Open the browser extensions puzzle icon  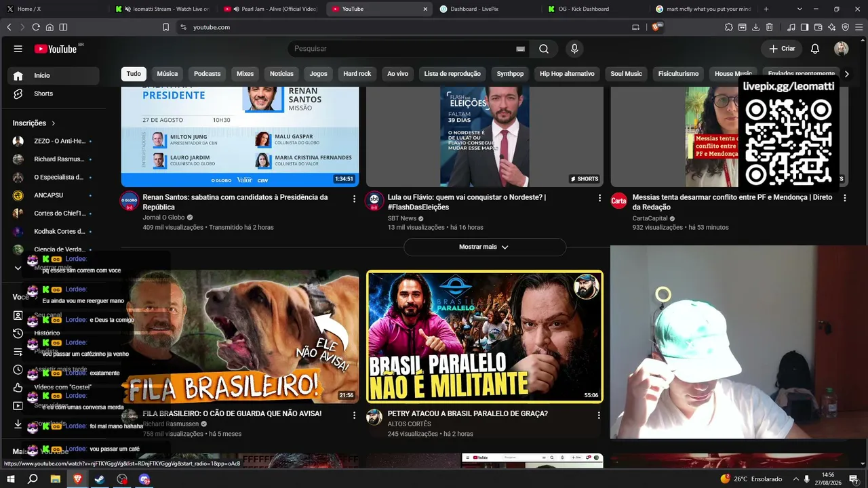(729, 27)
